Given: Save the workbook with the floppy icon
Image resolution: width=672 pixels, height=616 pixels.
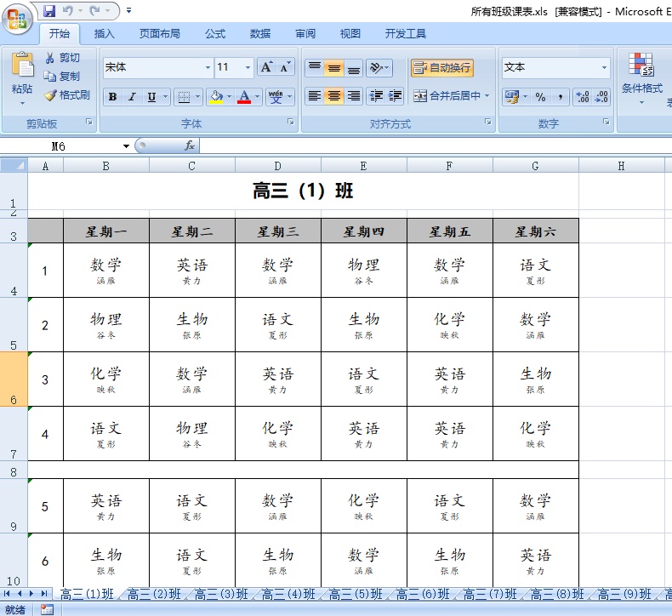Looking at the screenshot, I should 49,10.
